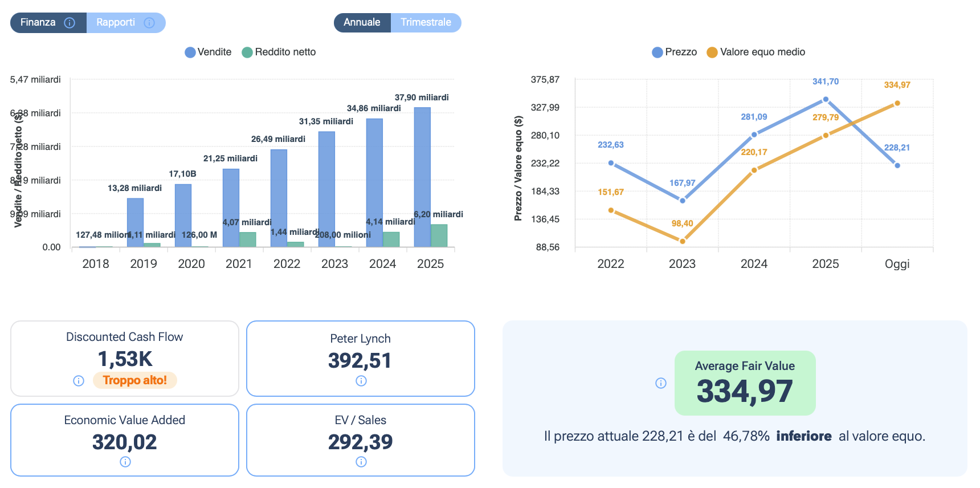980x488 pixels.
Task: Switch to Trimestrale view
Action: [426, 23]
